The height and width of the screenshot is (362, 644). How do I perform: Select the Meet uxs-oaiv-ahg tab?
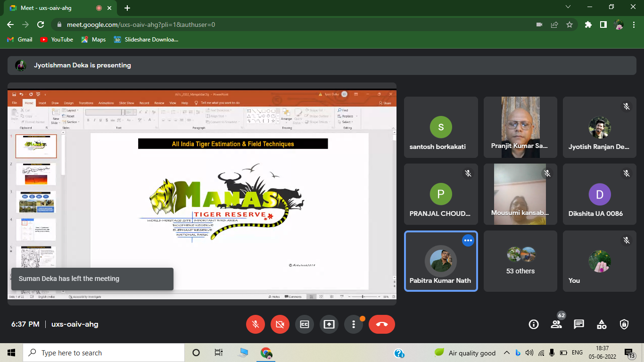coord(61,8)
